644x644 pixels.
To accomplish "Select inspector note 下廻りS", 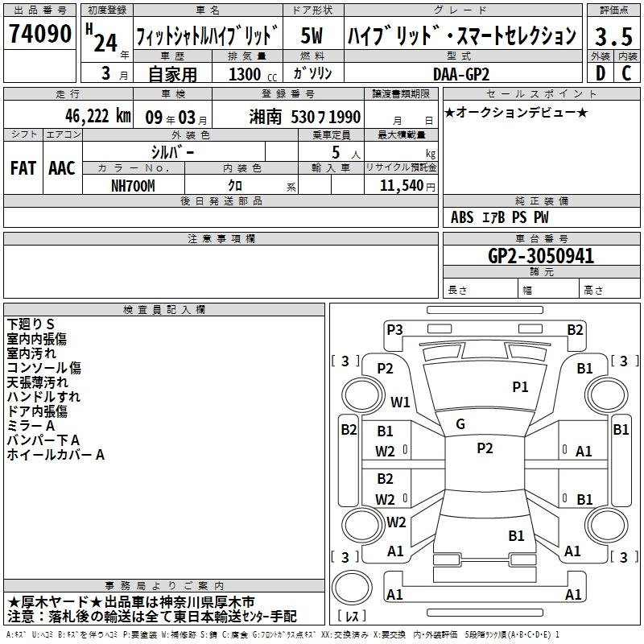I will coord(31,324).
